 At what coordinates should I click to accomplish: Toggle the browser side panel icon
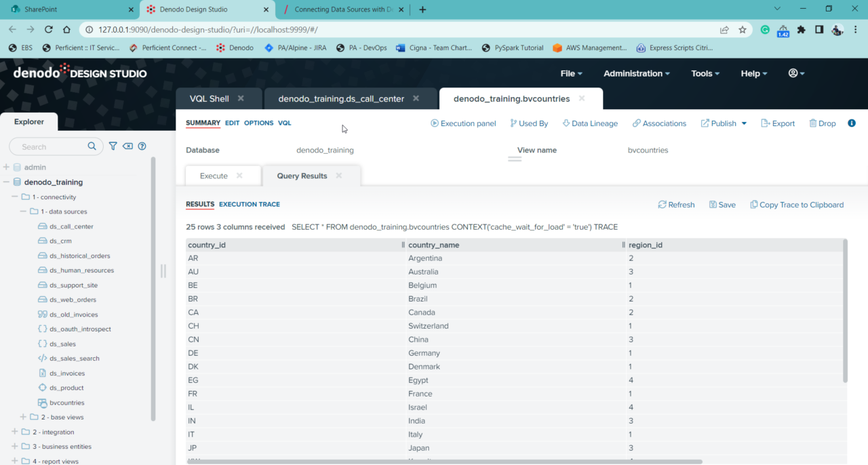819,30
